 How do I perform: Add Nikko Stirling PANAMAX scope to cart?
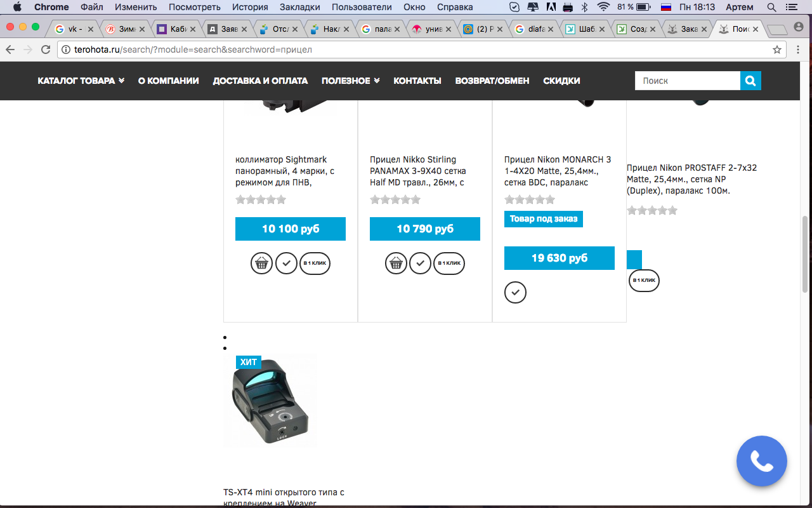(396, 263)
